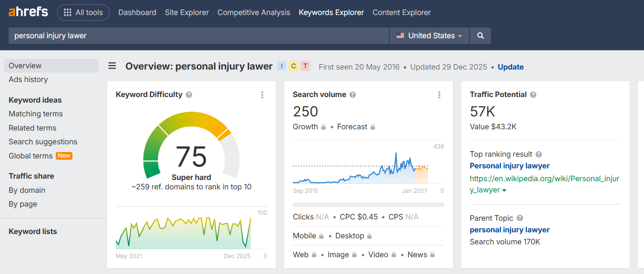644x274 pixels.
Task: Open Keyword Difficulty three-dot options menu
Action: (262, 95)
